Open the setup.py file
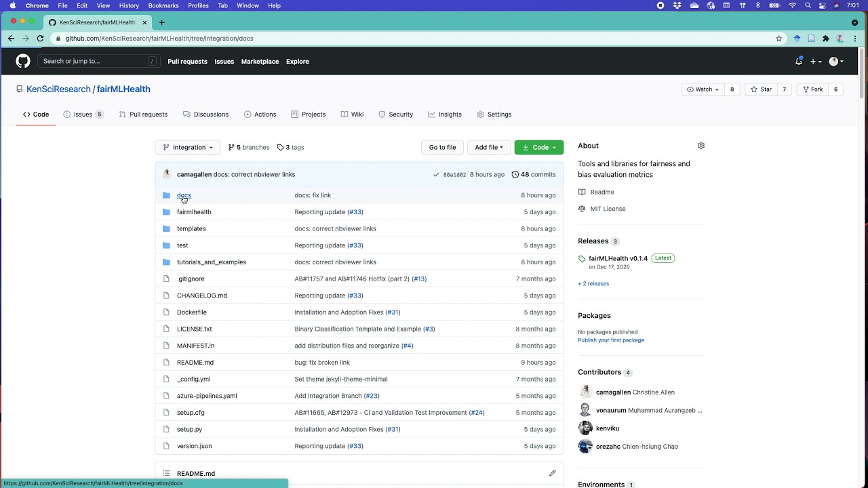 coord(189,429)
